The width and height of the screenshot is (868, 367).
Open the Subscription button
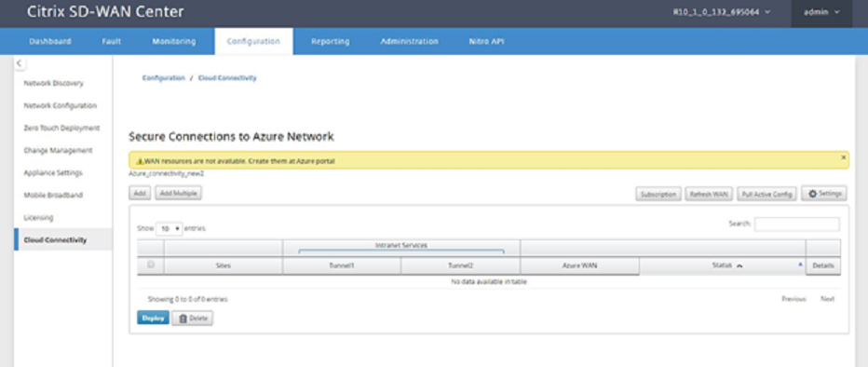[658, 195]
